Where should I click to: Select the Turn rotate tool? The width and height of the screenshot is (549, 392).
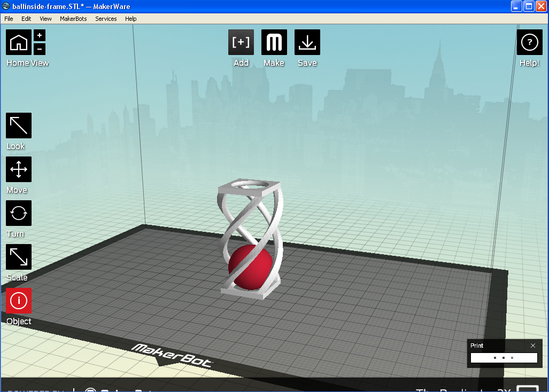[19, 213]
